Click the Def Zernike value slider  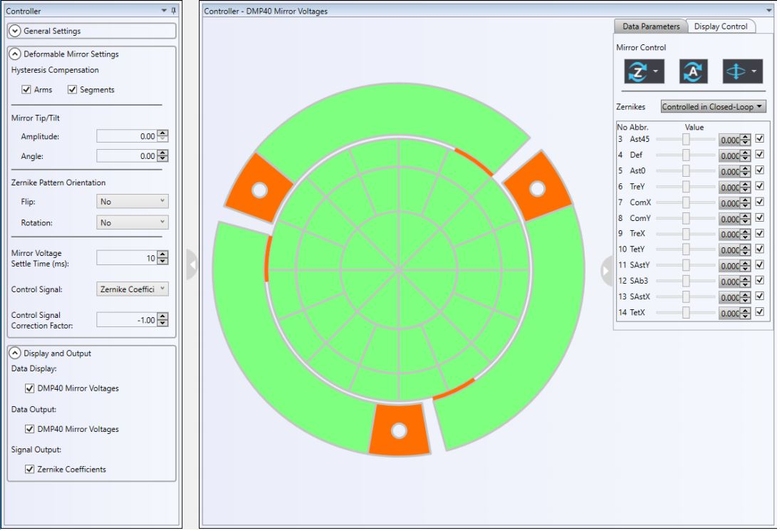click(686, 156)
